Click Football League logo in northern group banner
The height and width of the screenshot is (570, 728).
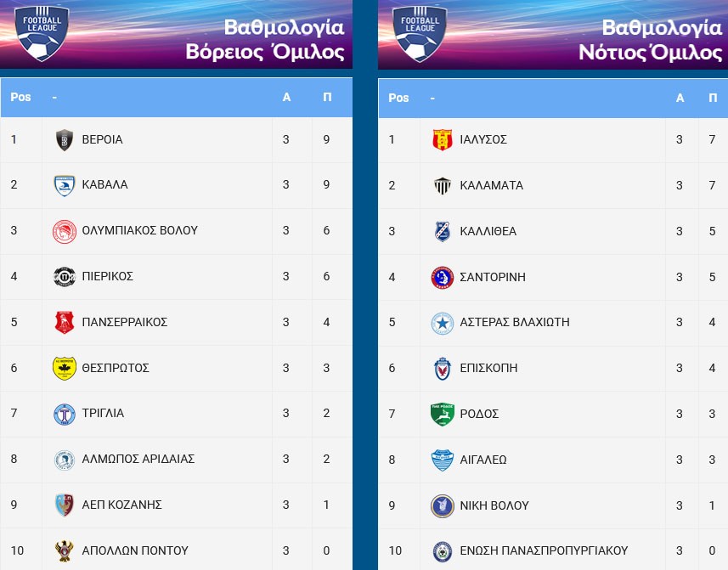coord(42,32)
